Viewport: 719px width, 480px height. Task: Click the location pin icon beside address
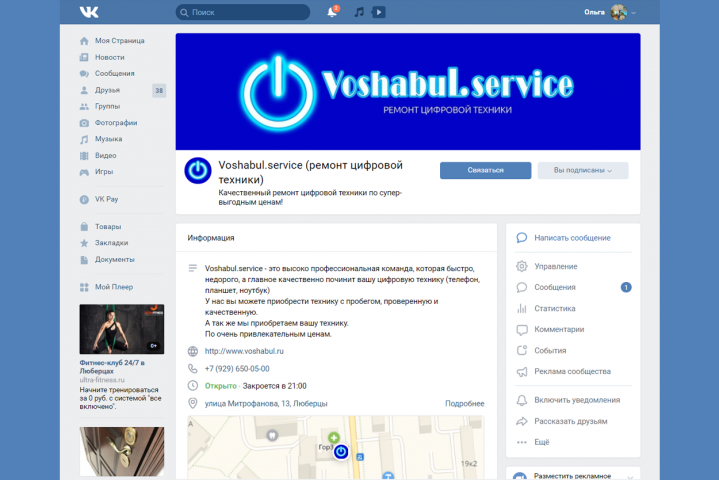click(193, 403)
